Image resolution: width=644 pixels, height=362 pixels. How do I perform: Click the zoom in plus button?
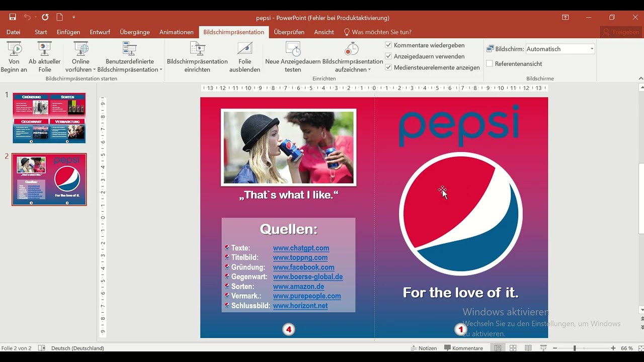coord(613,348)
